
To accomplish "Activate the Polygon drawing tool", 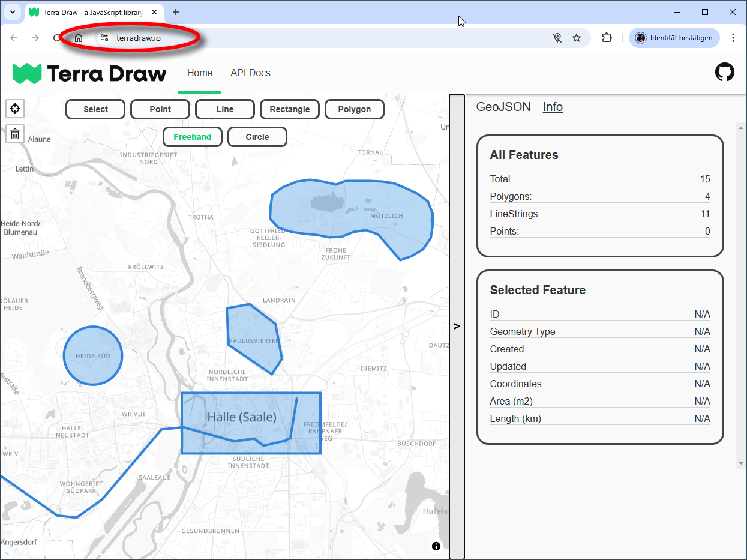I will [x=355, y=109].
